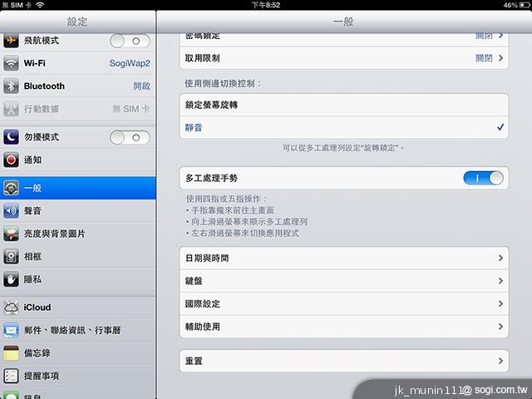
Task: Open Reset via the 重置 row chevron
Action: coord(500,361)
